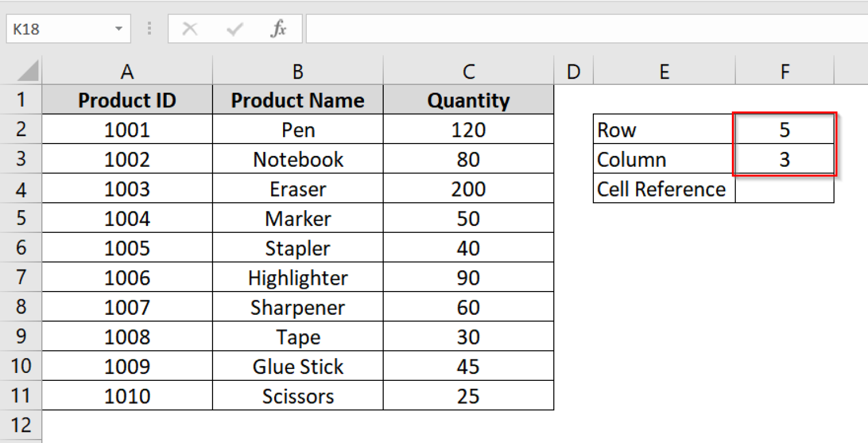Select the cell with value 200
The image size is (868, 443).
(x=468, y=188)
